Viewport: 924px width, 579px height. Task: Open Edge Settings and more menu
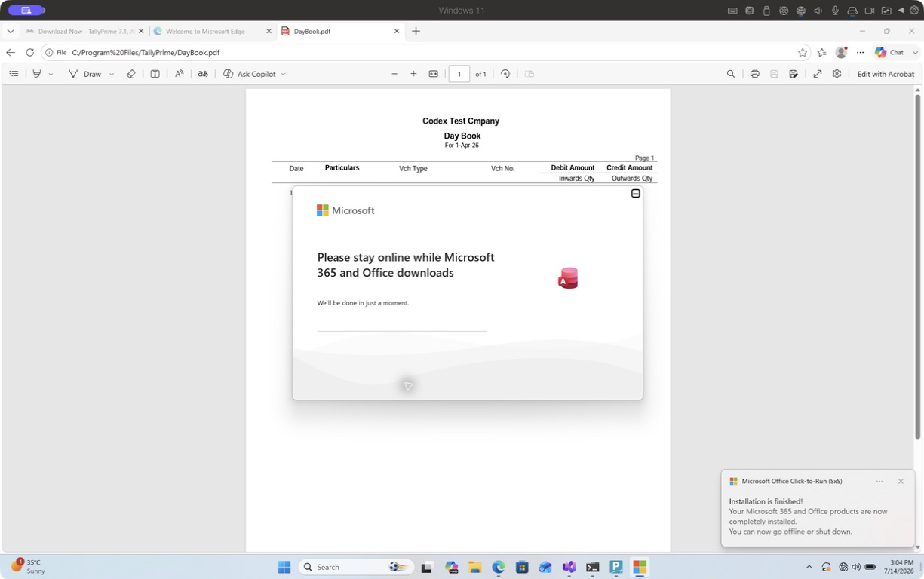coord(860,52)
